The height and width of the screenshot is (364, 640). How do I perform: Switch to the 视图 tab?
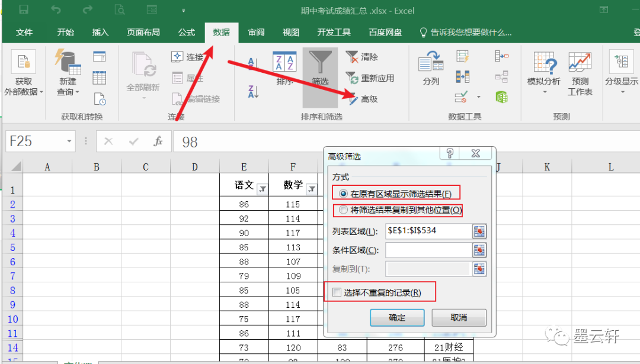(290, 32)
